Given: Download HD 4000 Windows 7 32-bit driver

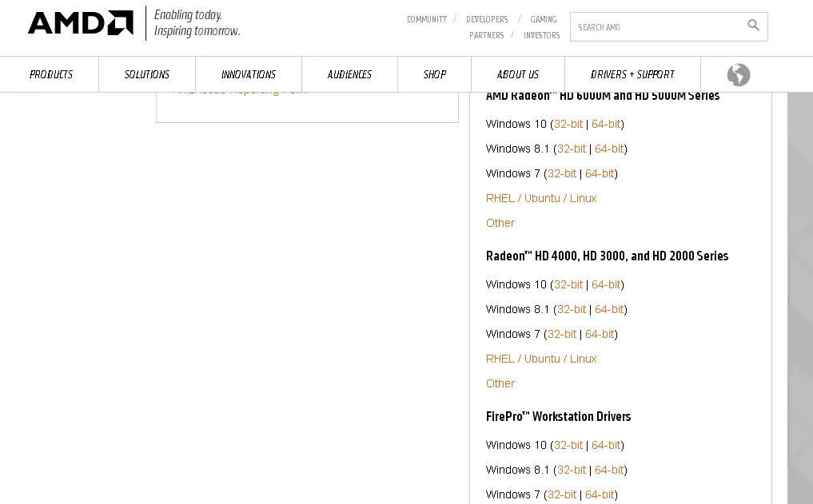Looking at the screenshot, I should click(562, 335).
